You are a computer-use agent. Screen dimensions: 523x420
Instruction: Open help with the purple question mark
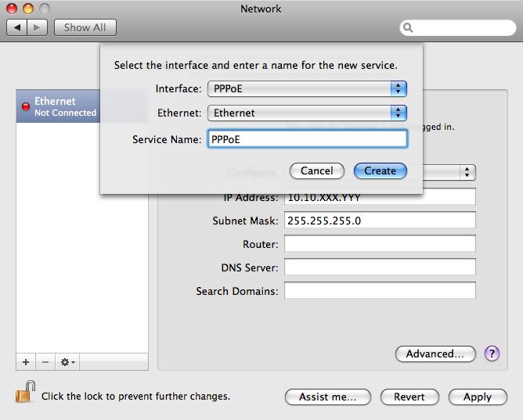point(492,354)
